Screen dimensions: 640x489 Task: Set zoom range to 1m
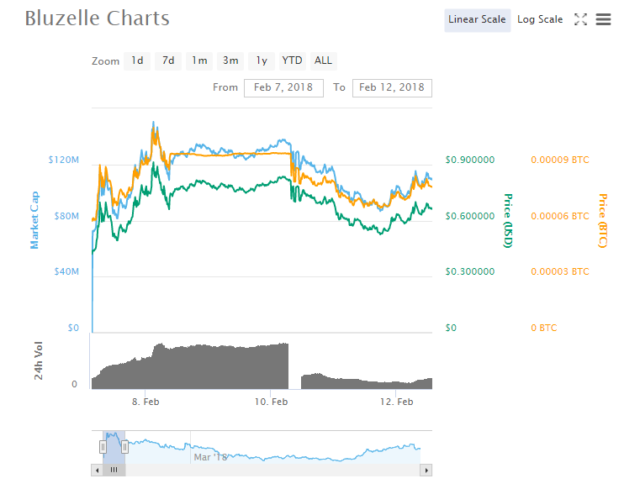[x=200, y=61]
